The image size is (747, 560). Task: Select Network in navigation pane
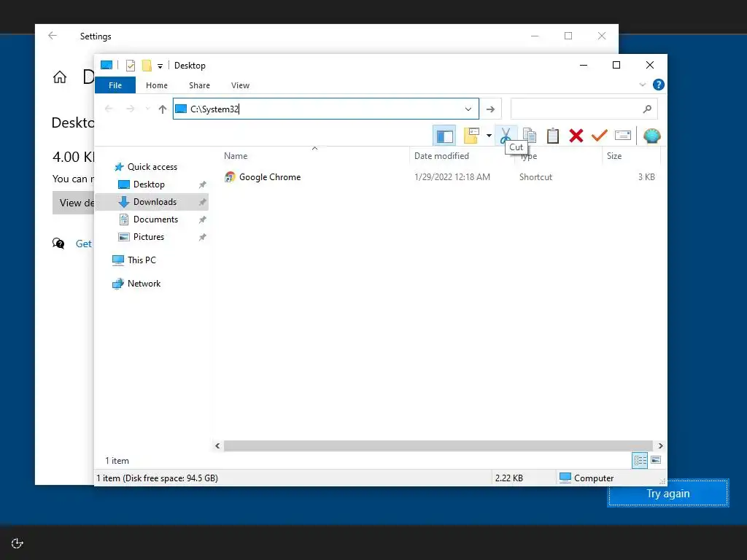144,284
